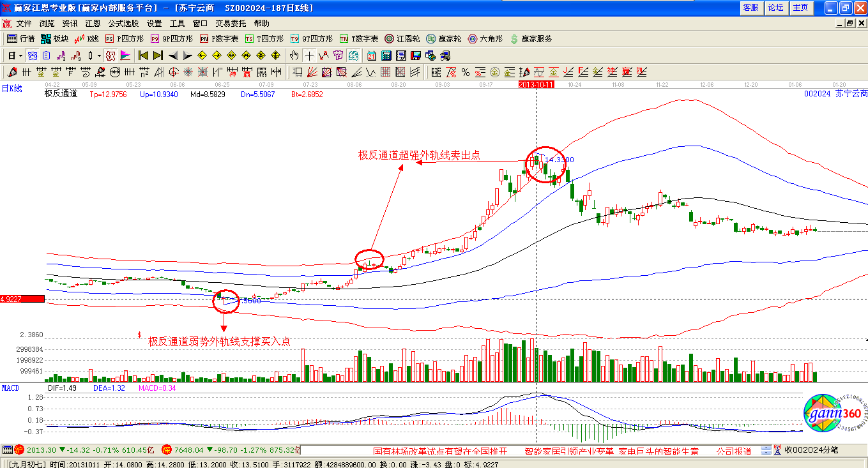Toggle the crosshair cursor button
The image size is (868, 468).
point(309,56)
